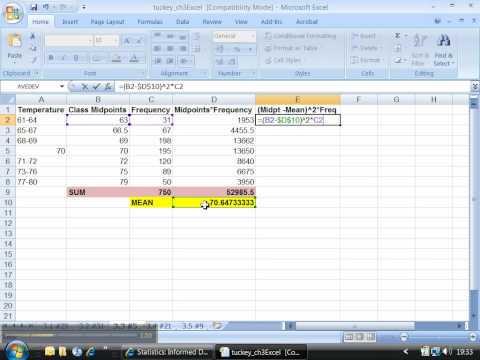
Task: Click the Font Color icon
Action: pos(134,58)
